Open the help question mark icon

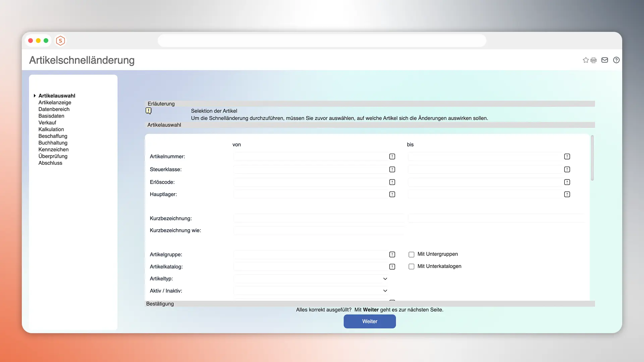click(616, 60)
